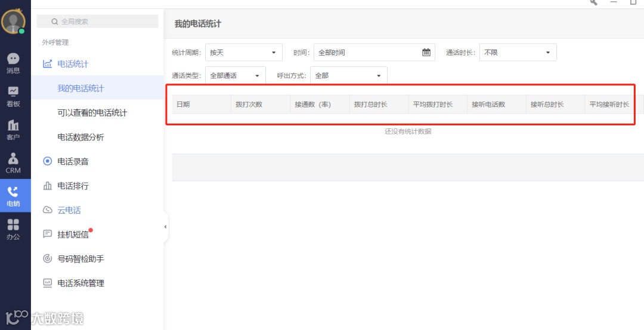Click the 我的电话统计 page title
Image resolution: width=644 pixels, height=330 pixels.
pyautogui.click(x=197, y=24)
